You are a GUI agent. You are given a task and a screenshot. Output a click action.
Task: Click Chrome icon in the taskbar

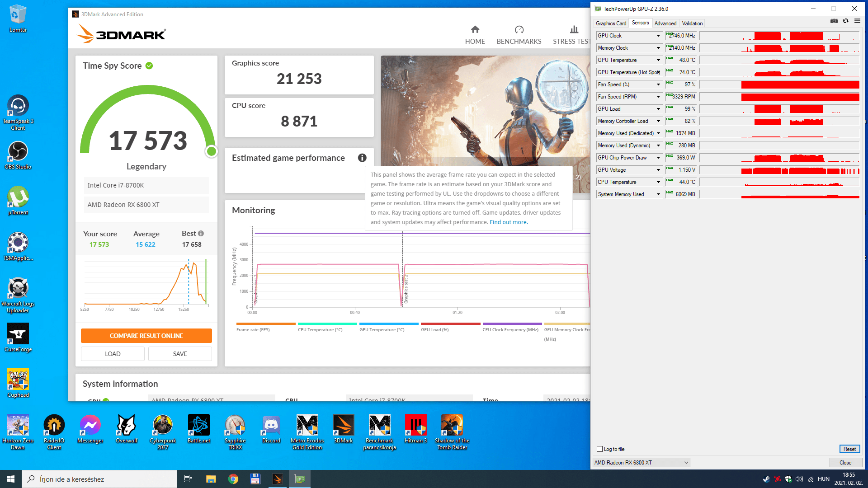pos(233,479)
